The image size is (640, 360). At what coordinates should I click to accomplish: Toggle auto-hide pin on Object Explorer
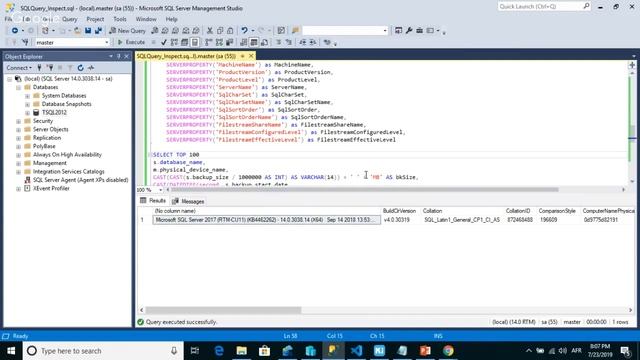click(119, 56)
